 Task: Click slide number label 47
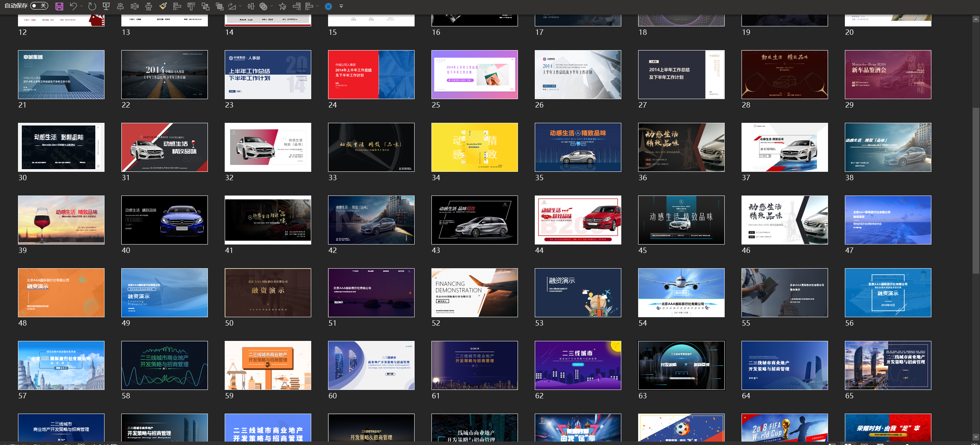click(849, 250)
